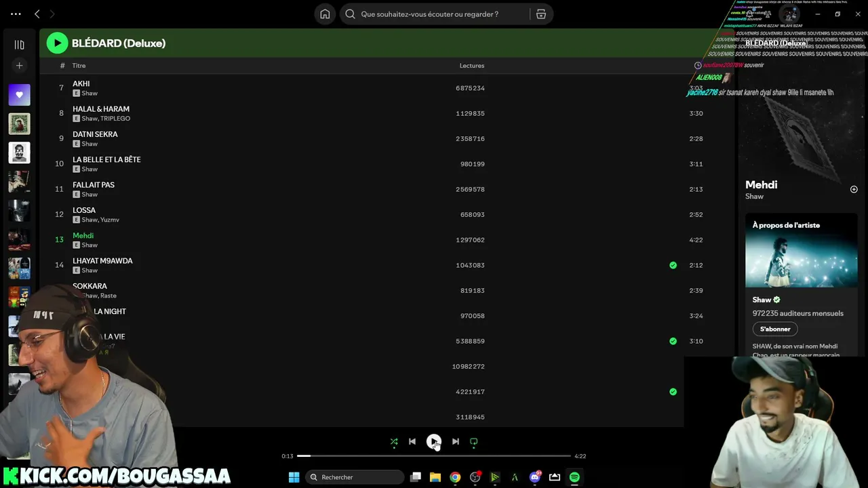Toggle repeat mode
Image resolution: width=868 pixels, height=488 pixels.
(474, 442)
